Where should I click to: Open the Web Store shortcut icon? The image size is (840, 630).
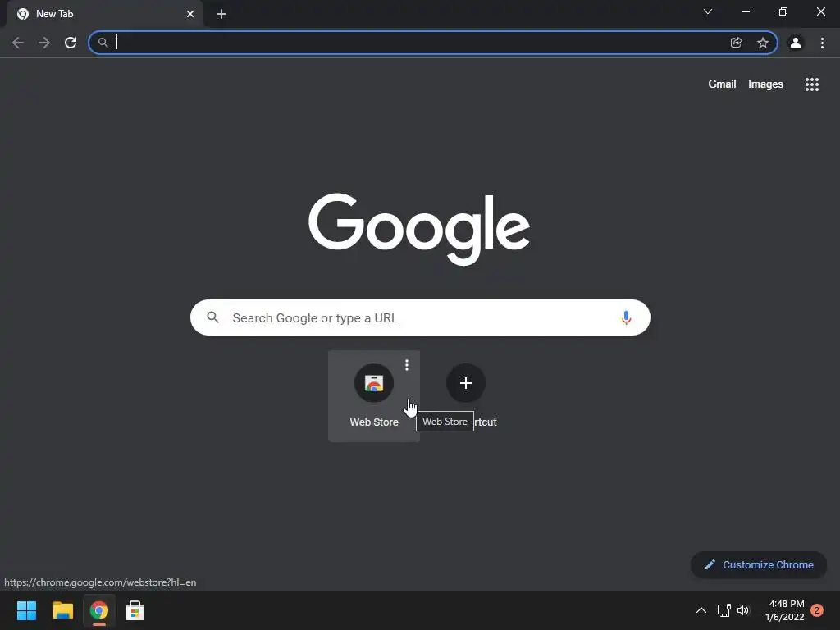pyautogui.click(x=374, y=383)
